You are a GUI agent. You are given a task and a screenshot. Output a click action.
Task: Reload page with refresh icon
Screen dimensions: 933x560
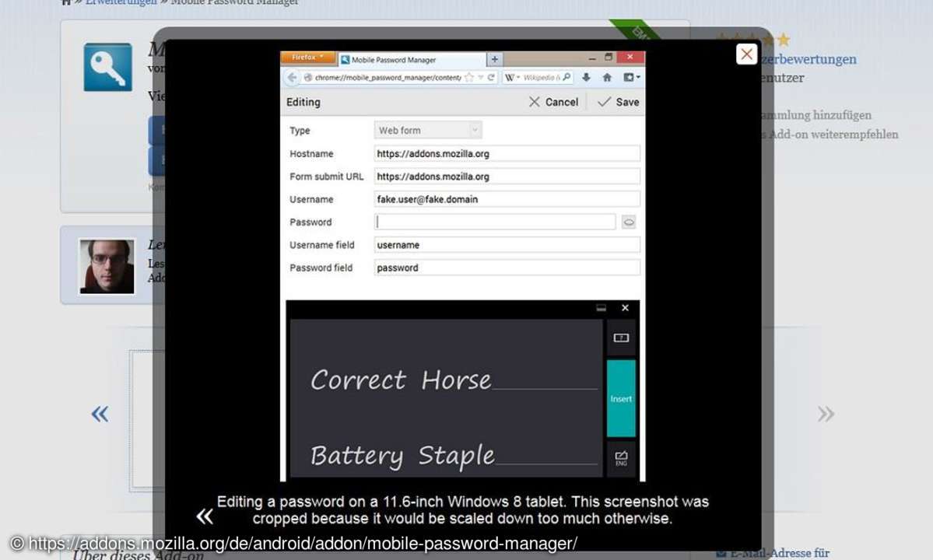tap(491, 77)
